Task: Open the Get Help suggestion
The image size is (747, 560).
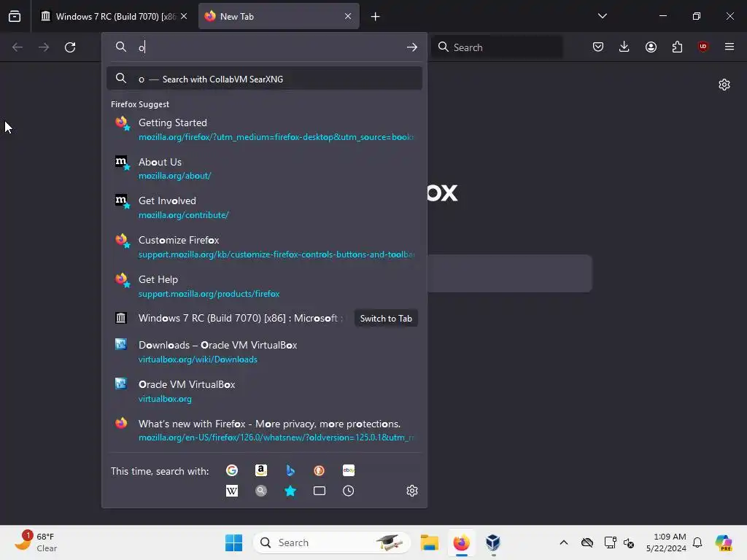Action: pos(264,286)
